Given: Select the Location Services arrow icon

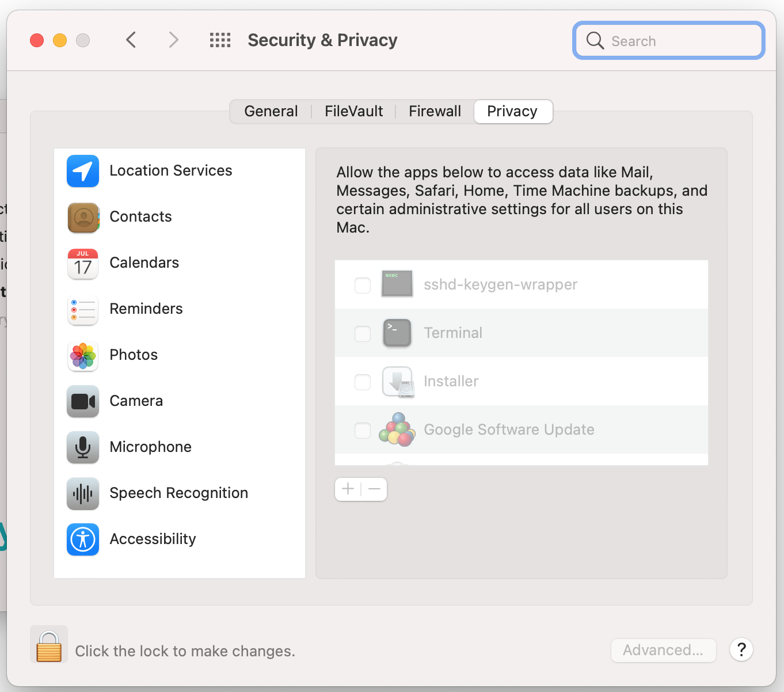Looking at the screenshot, I should [x=83, y=171].
